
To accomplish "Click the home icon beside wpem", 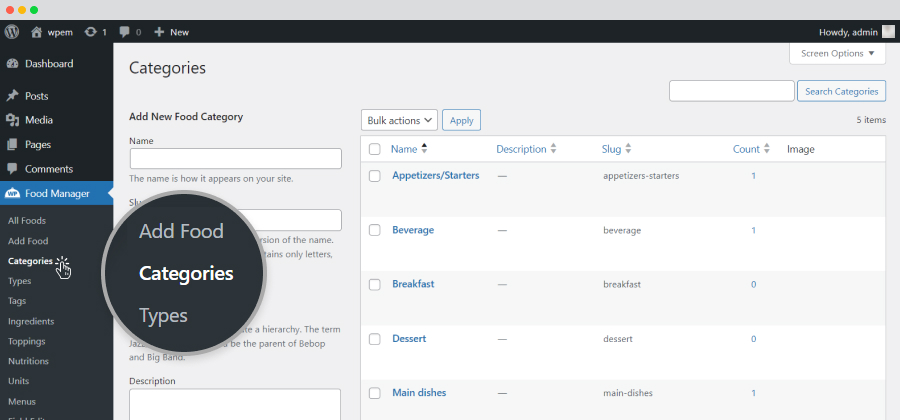I will (37, 32).
